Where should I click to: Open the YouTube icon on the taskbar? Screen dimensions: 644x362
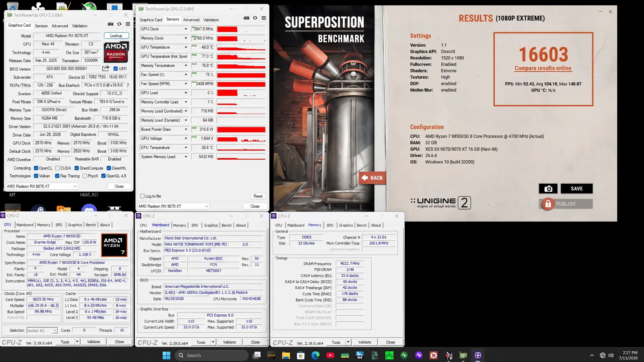coord(330,355)
